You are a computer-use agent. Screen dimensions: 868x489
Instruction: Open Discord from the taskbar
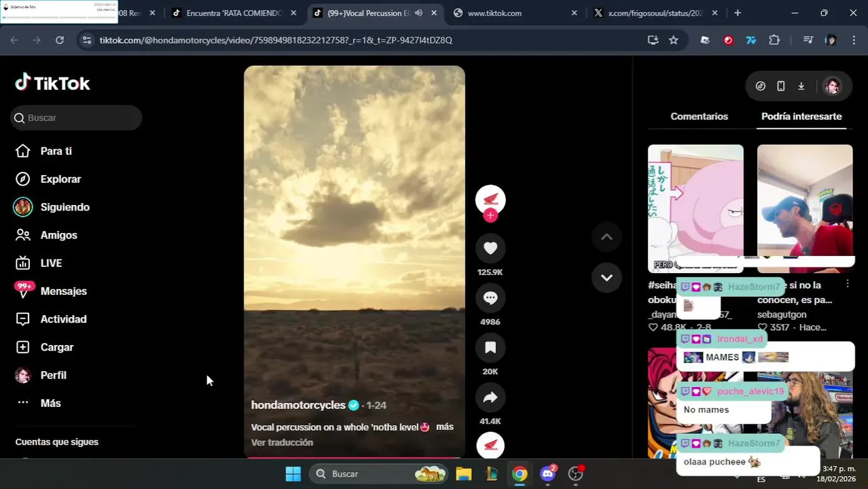(x=548, y=474)
